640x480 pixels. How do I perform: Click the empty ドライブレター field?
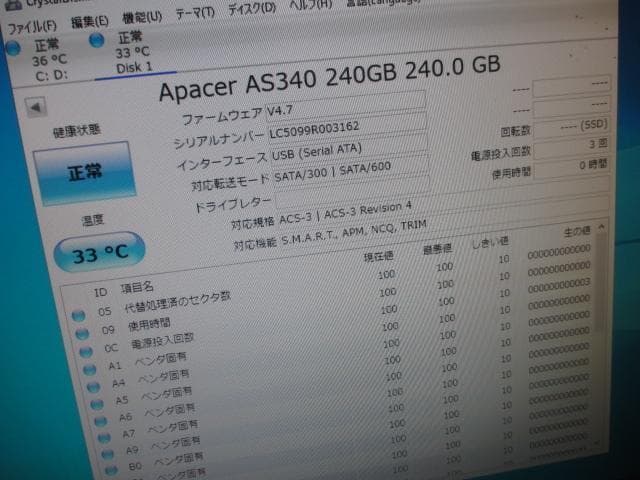coord(352,191)
